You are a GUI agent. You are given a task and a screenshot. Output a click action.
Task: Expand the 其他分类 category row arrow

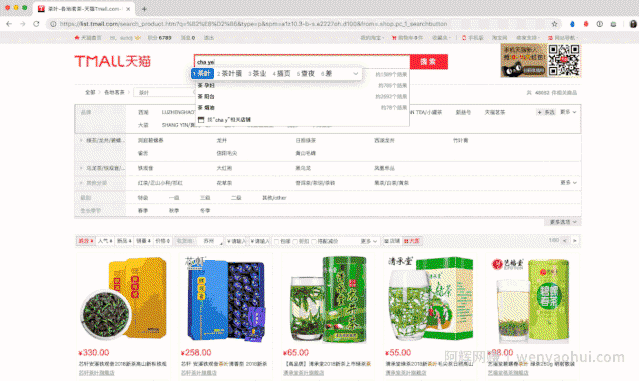(81, 183)
